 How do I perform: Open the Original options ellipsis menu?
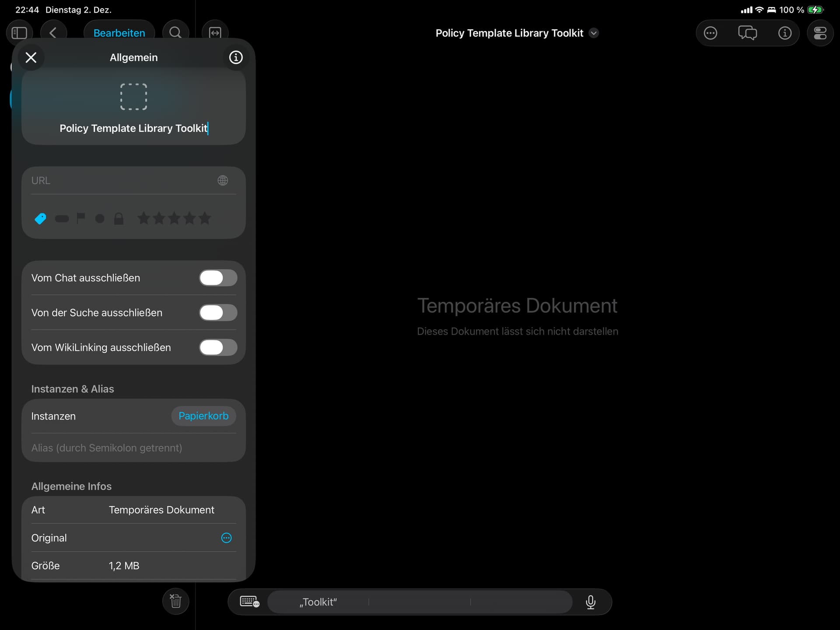[x=226, y=538]
